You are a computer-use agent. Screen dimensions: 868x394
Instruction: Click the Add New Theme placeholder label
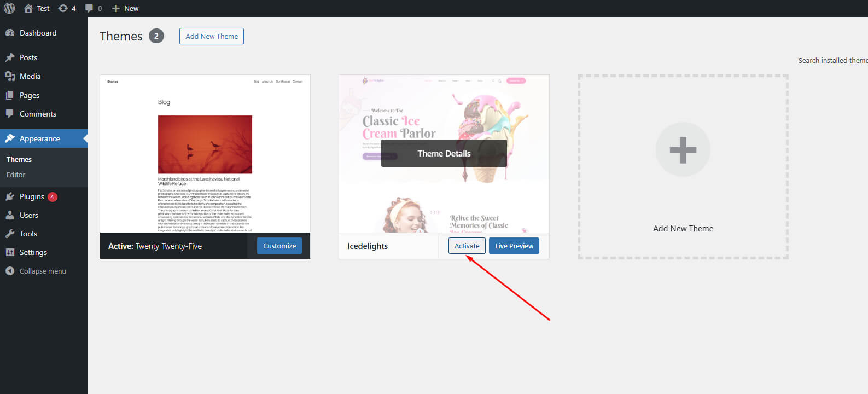(x=683, y=229)
